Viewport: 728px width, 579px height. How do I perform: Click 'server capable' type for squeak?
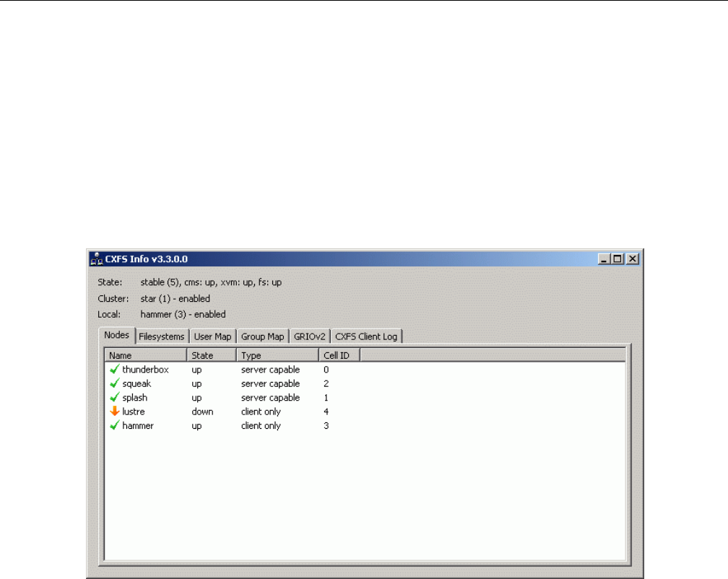coord(270,383)
